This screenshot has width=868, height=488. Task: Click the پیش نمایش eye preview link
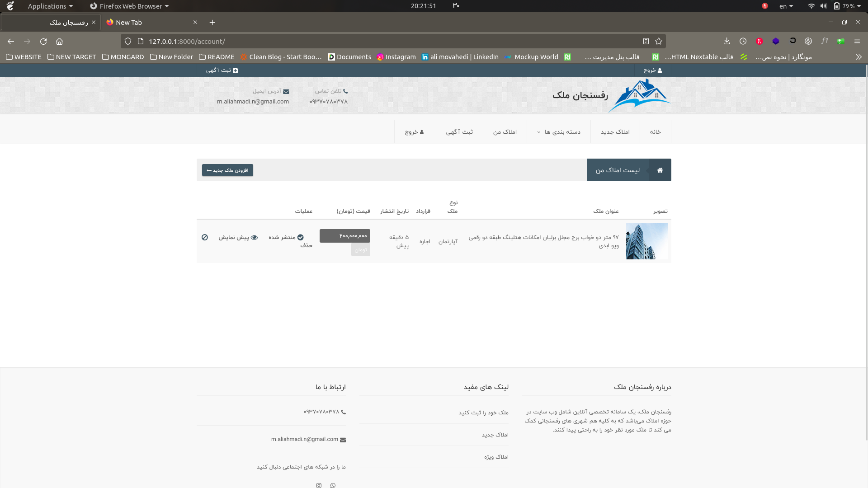[x=238, y=237]
